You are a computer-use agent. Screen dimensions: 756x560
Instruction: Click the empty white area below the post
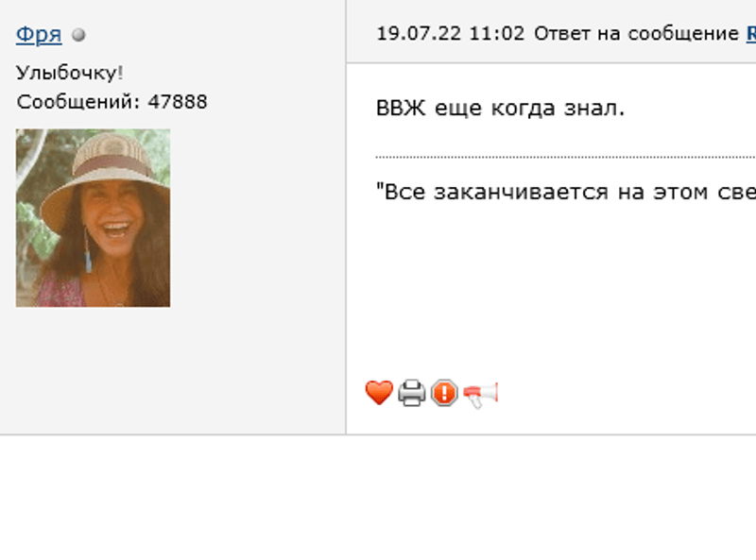(378, 498)
